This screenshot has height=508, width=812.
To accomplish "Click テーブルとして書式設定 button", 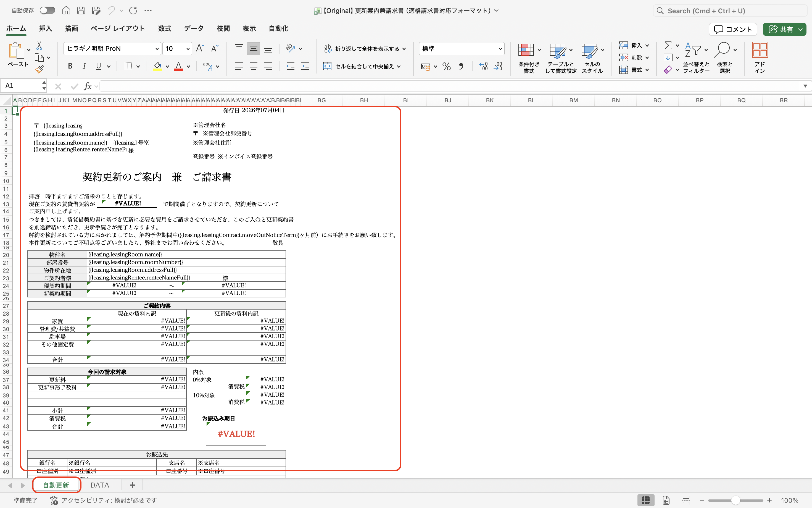I will [561, 57].
